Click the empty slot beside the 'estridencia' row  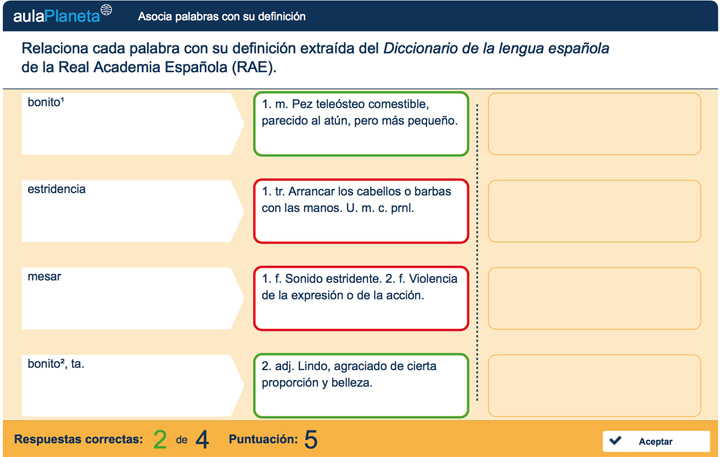(x=594, y=211)
